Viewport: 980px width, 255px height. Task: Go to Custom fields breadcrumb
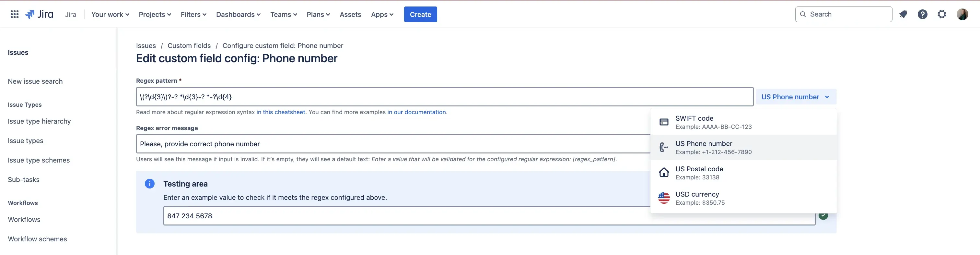[x=189, y=46]
